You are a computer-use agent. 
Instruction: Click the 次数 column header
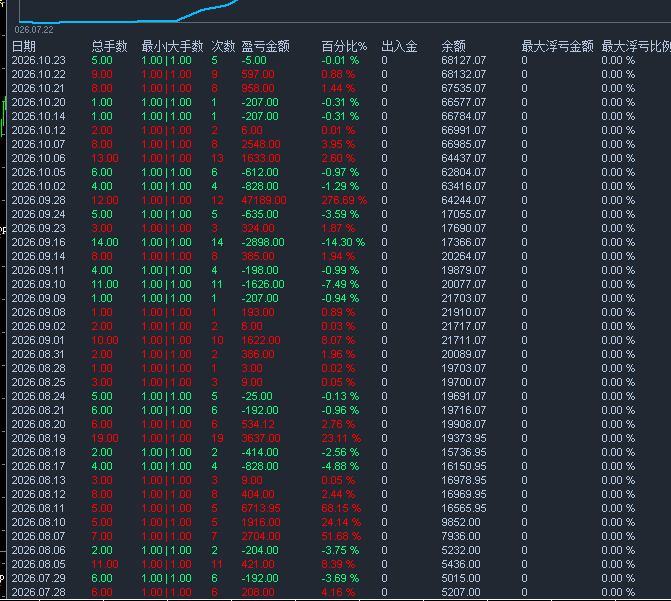[223, 46]
